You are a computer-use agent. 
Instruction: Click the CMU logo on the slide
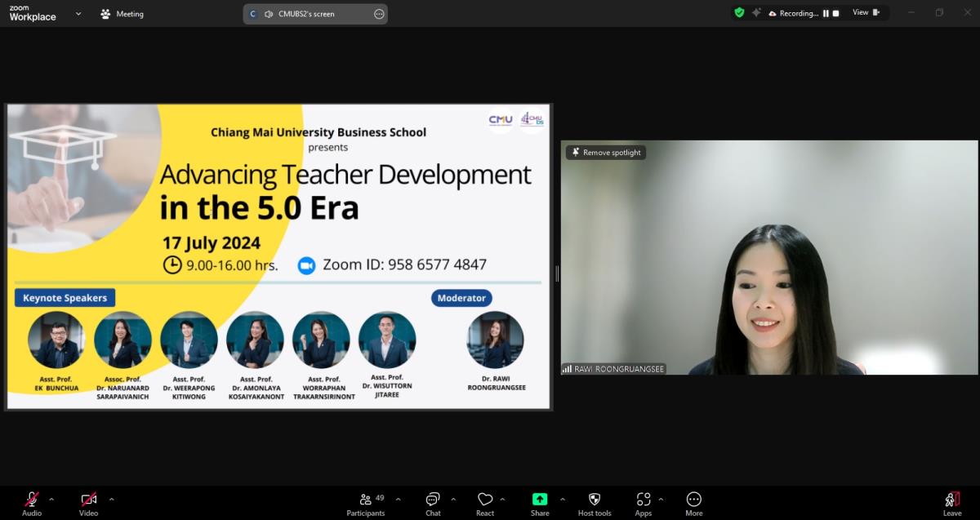(x=501, y=120)
